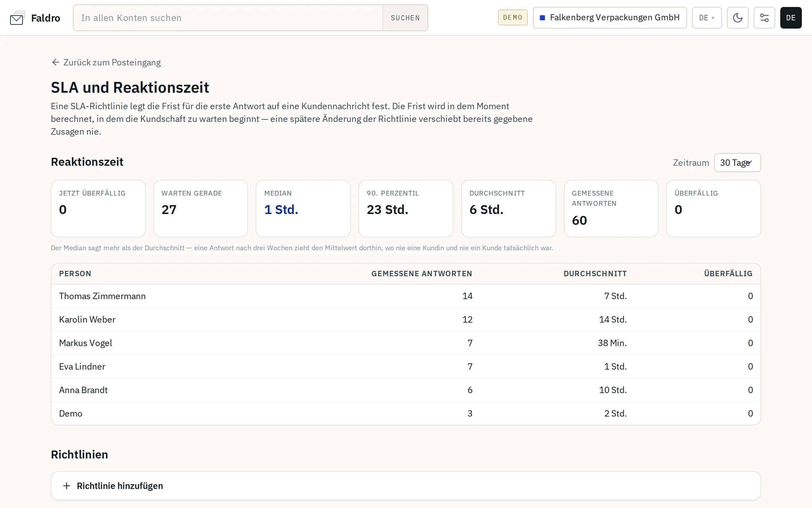Toggle dark mode with the moon icon
Screen dimensions: 812x508
[737, 18]
